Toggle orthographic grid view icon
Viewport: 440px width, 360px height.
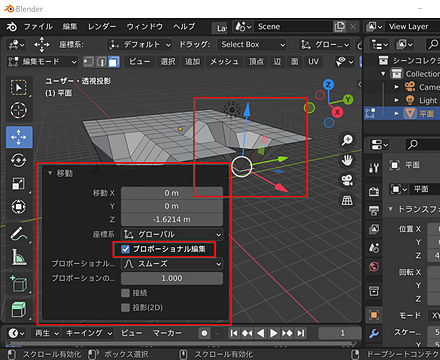click(347, 200)
